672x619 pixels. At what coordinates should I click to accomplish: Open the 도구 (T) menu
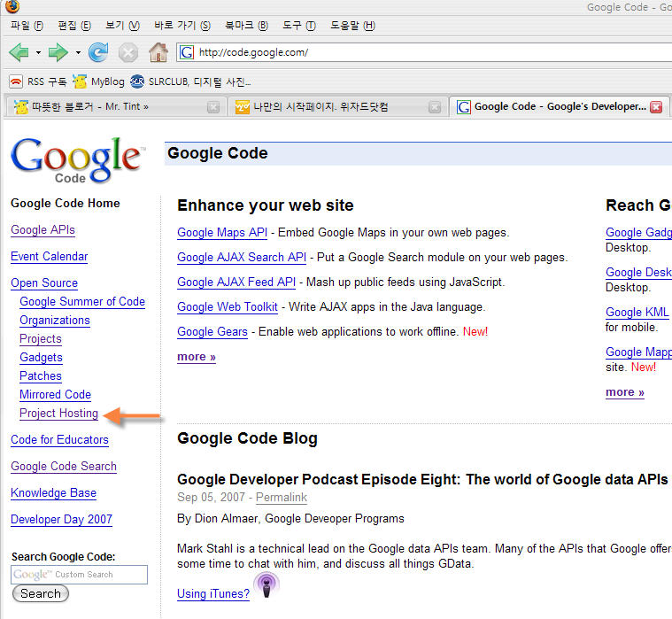299,26
